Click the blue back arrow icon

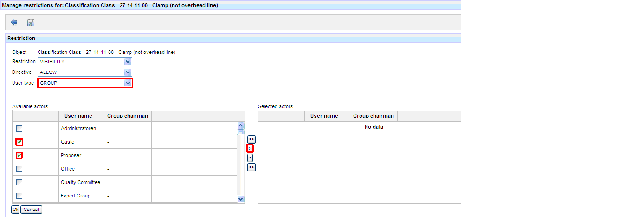(14, 22)
